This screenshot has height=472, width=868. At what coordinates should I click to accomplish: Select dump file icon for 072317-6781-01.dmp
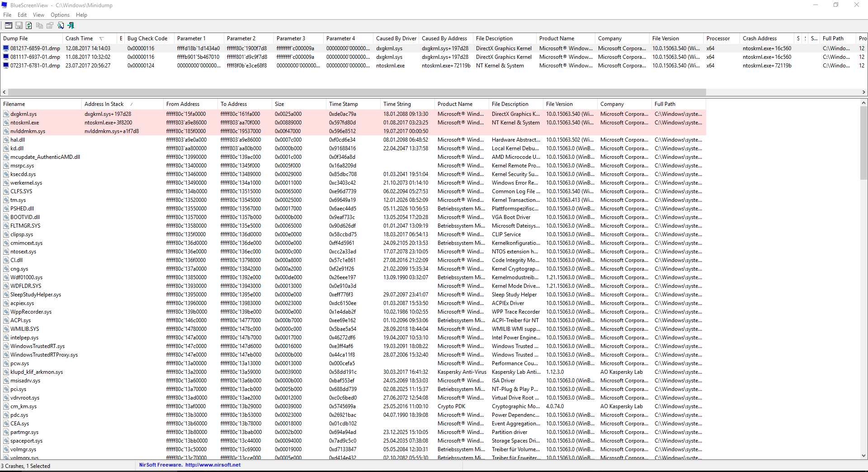(x=6, y=66)
